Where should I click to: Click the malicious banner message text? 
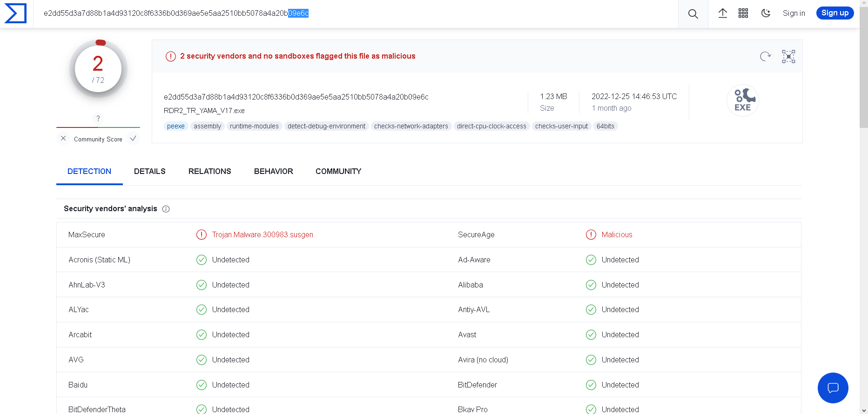click(298, 56)
